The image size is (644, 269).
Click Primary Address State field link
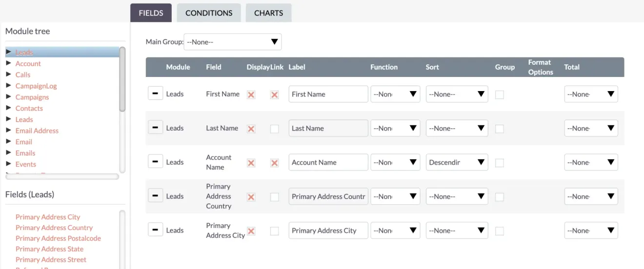tap(50, 249)
